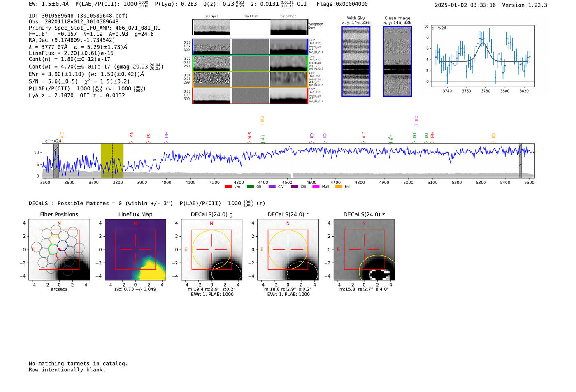576x392 pixels.
Task: Click the red HeII marker near 5100 Å
Action: tap(432, 137)
